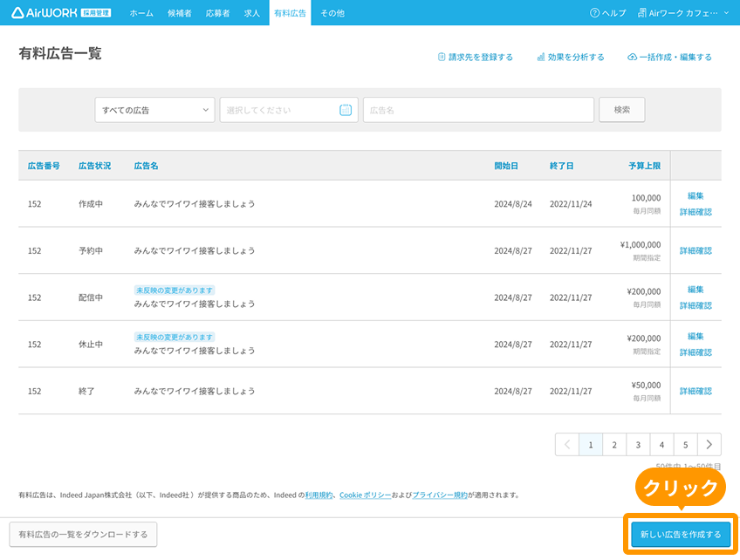The width and height of the screenshot is (740, 560).
Task: Open the 求人 tab
Action: point(252,13)
